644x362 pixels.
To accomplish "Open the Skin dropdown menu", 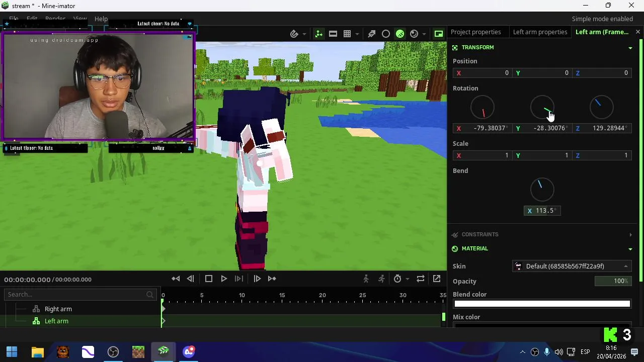I will coord(572,266).
